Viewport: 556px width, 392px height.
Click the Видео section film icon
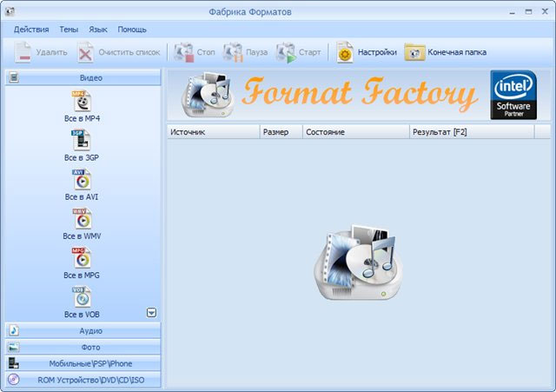tap(14, 77)
